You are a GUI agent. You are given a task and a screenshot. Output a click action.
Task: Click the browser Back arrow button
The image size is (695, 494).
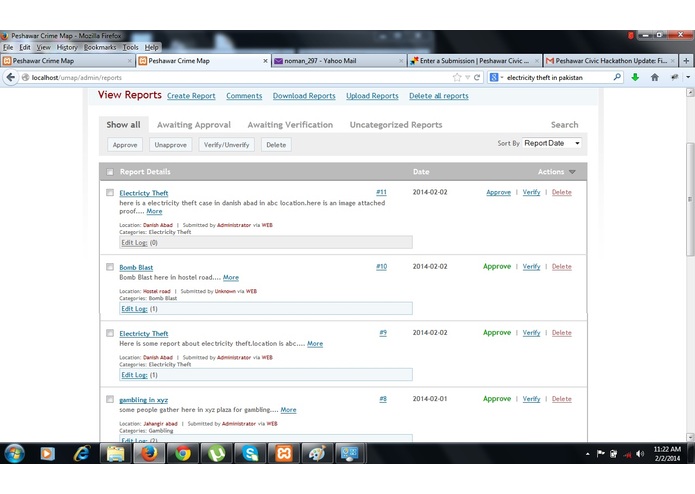point(10,78)
